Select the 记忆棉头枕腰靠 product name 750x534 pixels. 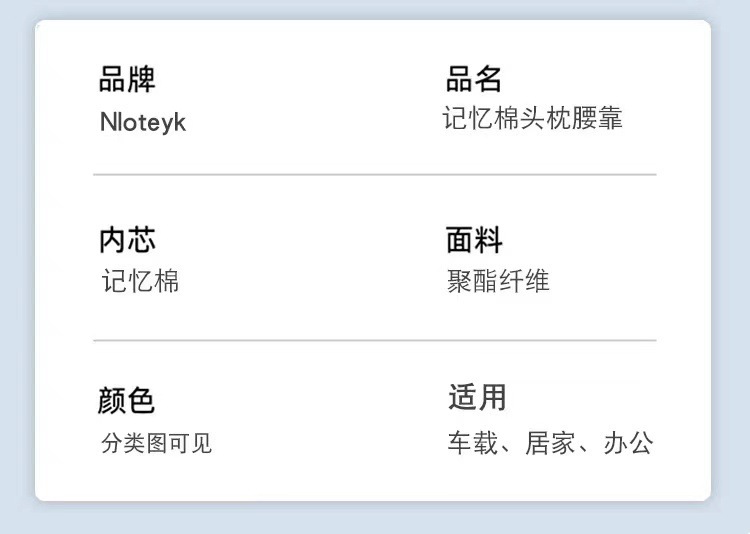click(532, 118)
